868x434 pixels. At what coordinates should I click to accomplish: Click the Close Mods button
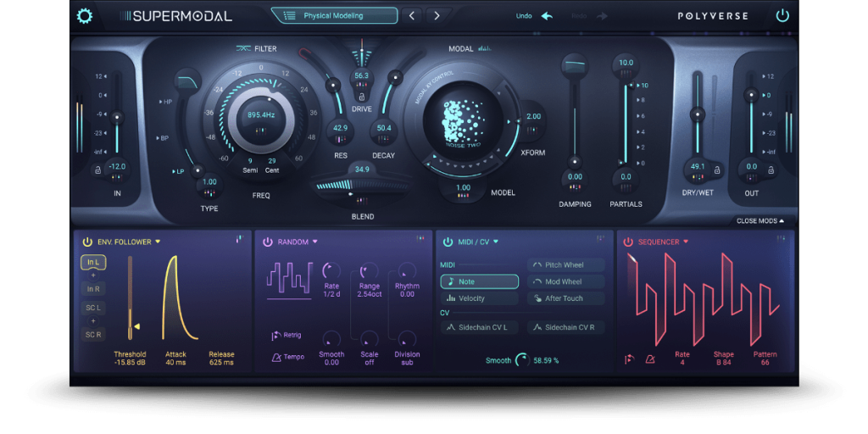point(759,220)
